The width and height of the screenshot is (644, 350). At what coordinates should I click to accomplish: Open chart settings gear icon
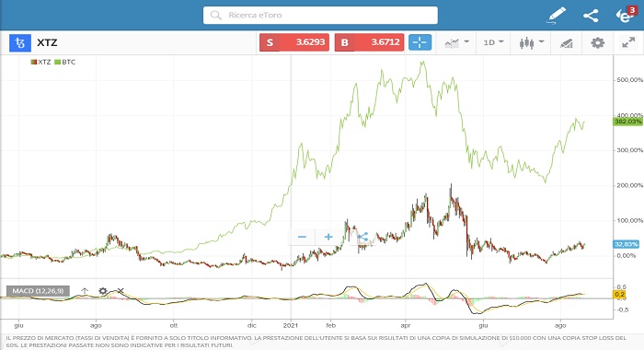coord(598,42)
